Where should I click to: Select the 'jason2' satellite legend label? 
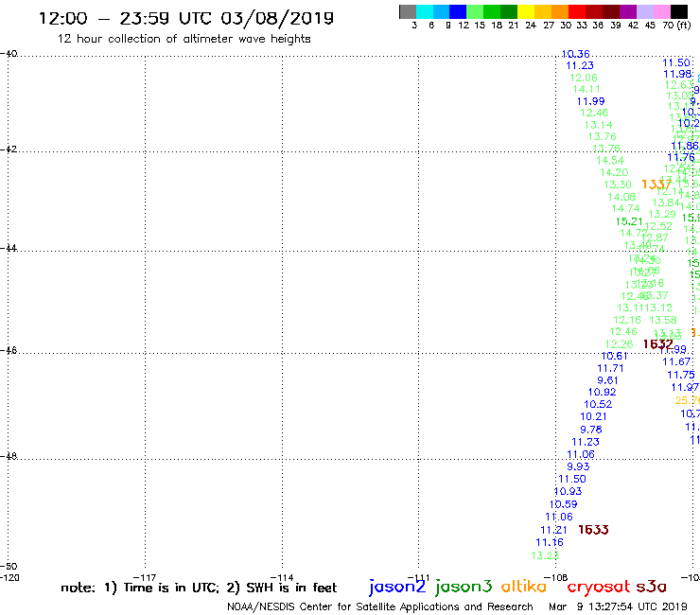point(397,587)
